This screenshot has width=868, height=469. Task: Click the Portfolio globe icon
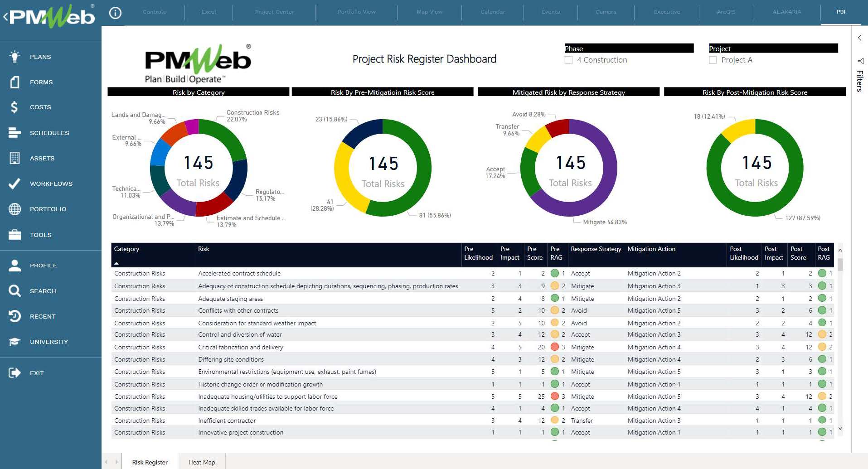[x=14, y=209]
